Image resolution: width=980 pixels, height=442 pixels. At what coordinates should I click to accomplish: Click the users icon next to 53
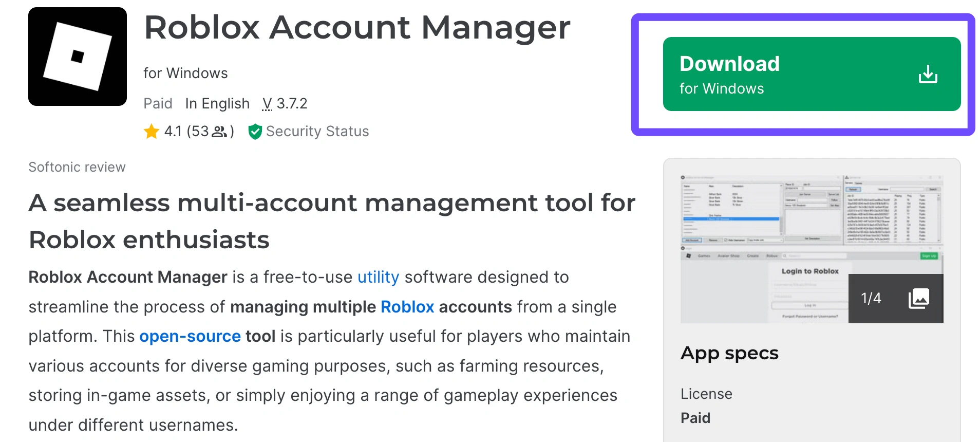[219, 132]
